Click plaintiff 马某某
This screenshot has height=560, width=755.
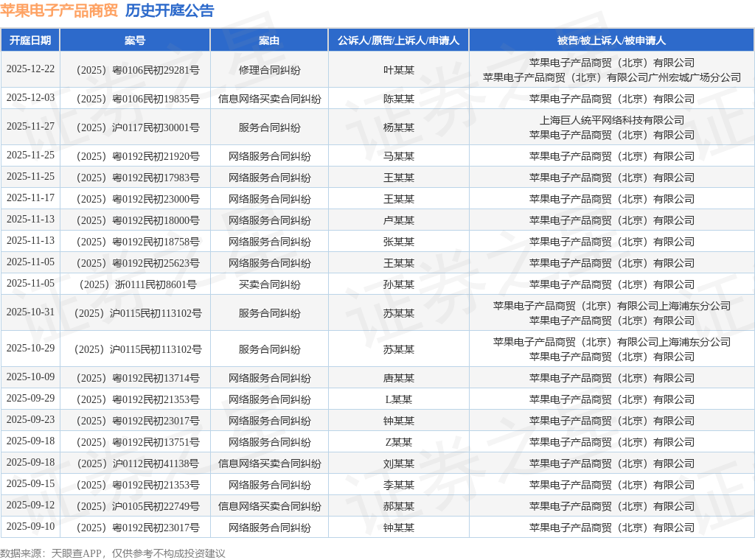point(399,156)
